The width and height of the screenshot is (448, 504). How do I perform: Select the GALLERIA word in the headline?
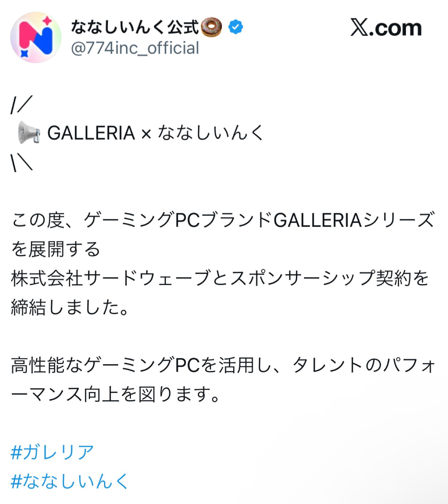[91, 133]
